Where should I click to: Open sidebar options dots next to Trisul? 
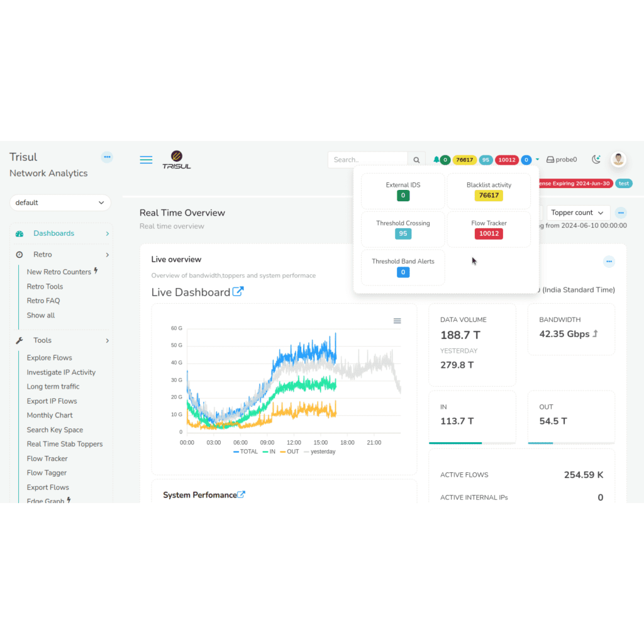(x=107, y=157)
